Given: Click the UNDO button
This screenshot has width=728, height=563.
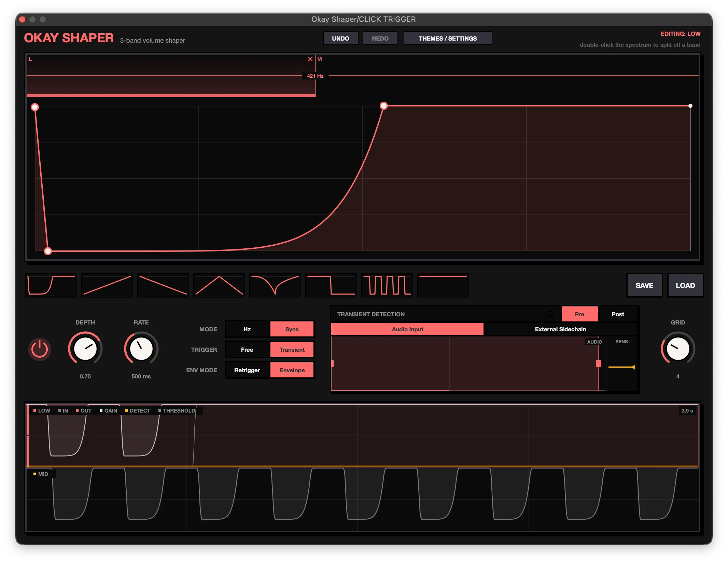Looking at the screenshot, I should click(340, 39).
